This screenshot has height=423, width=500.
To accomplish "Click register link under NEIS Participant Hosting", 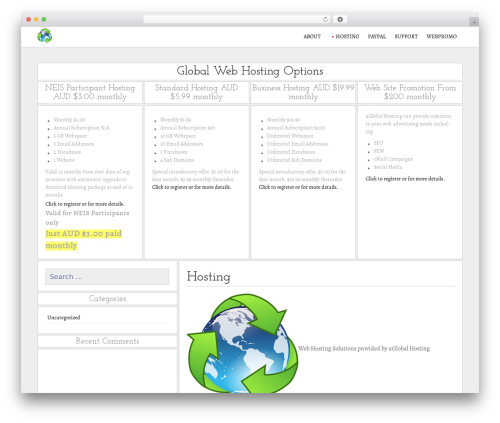I will click(85, 204).
